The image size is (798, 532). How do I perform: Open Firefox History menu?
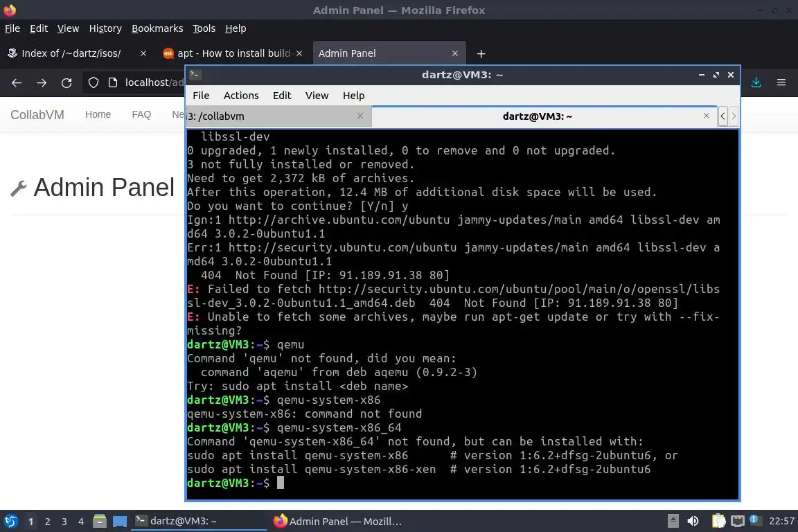click(105, 28)
